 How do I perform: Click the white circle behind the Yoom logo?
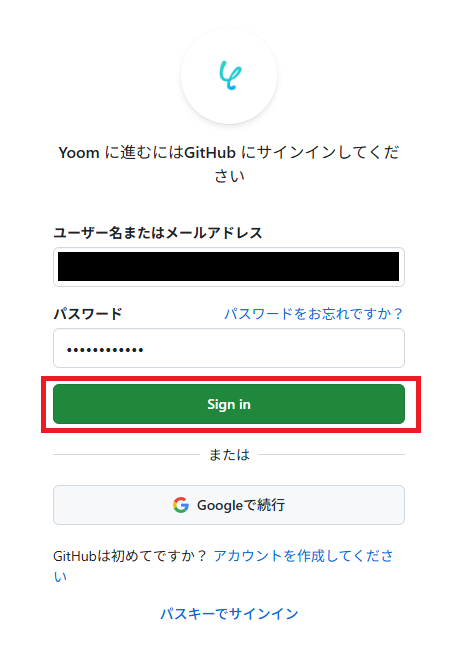click(229, 76)
